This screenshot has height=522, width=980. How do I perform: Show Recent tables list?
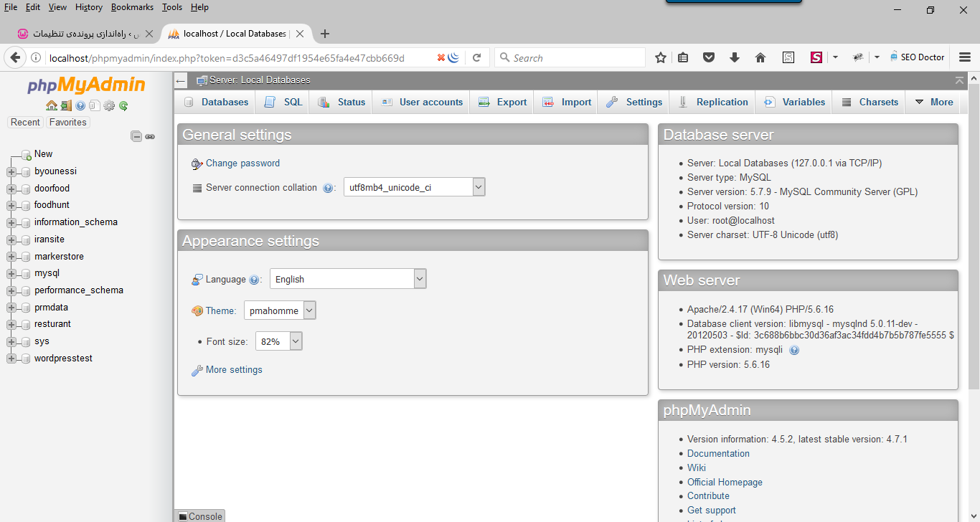coord(25,123)
